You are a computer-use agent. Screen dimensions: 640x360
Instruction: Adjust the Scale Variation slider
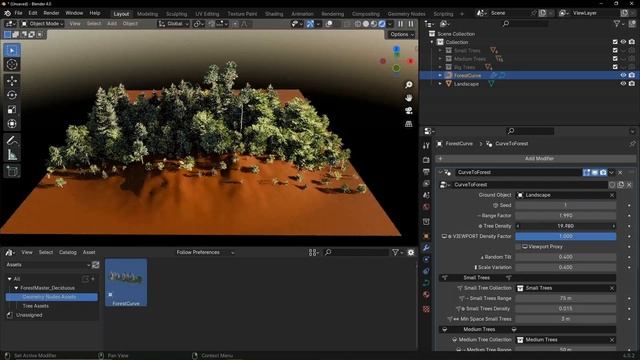566,267
